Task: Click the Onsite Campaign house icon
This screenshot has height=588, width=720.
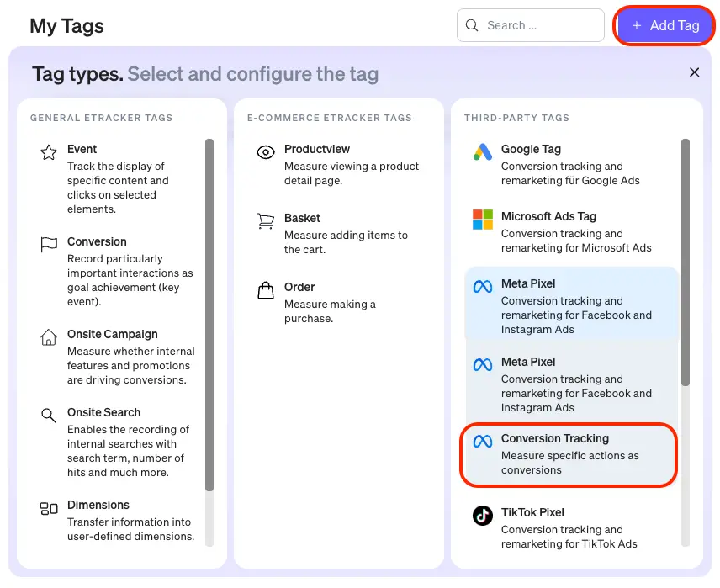Action: pyautogui.click(x=49, y=337)
